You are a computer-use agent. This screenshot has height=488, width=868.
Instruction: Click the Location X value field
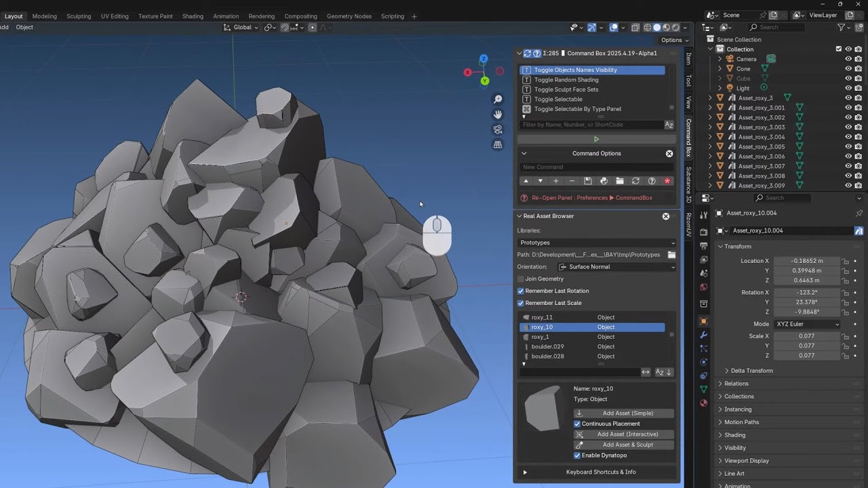click(x=806, y=261)
